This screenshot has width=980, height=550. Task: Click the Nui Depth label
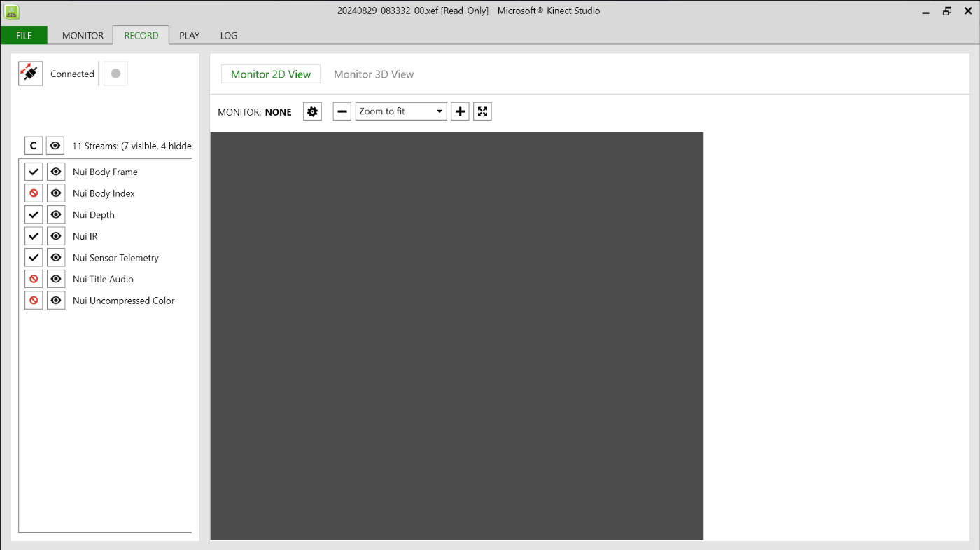(x=94, y=215)
